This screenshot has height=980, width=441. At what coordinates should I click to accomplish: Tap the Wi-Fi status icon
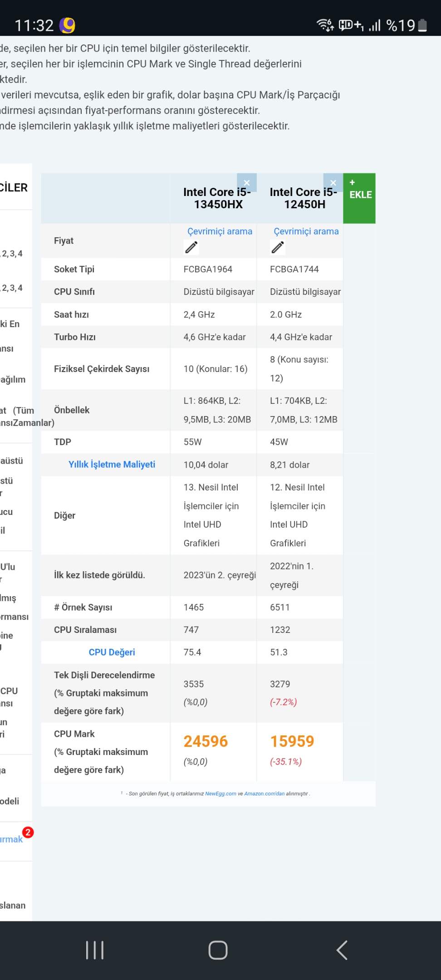coord(325,25)
